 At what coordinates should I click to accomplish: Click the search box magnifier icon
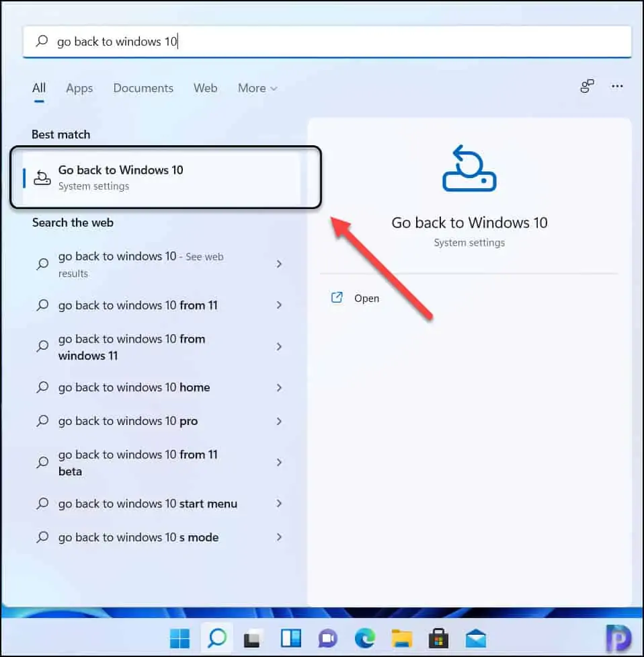42,41
